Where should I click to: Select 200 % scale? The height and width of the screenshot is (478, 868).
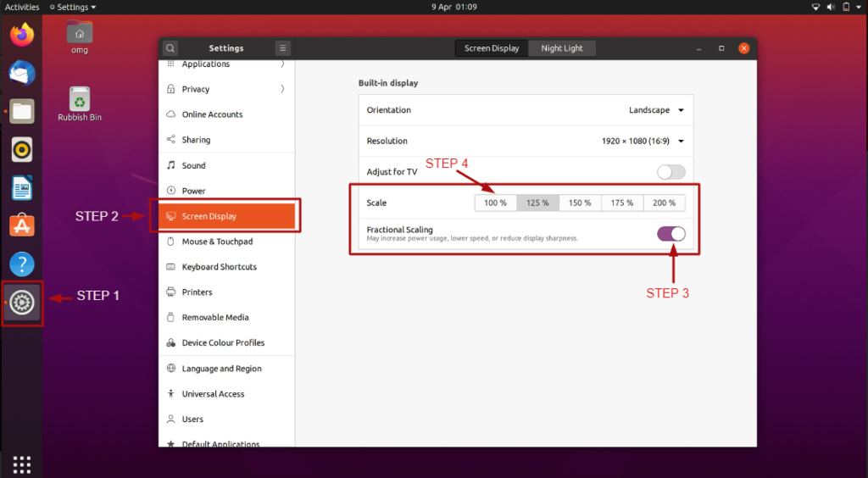pyautogui.click(x=664, y=203)
